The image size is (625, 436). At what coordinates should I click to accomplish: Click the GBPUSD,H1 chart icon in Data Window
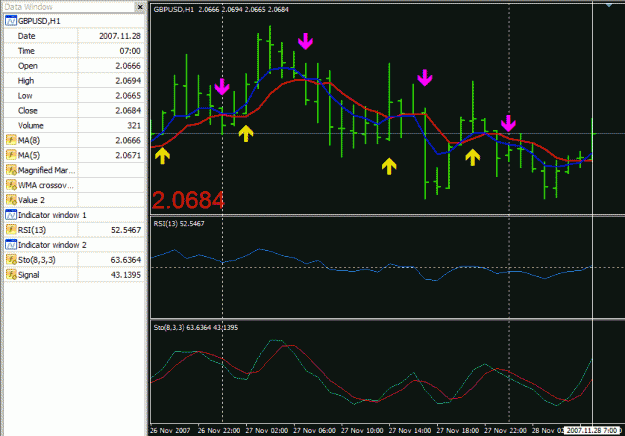[11, 21]
